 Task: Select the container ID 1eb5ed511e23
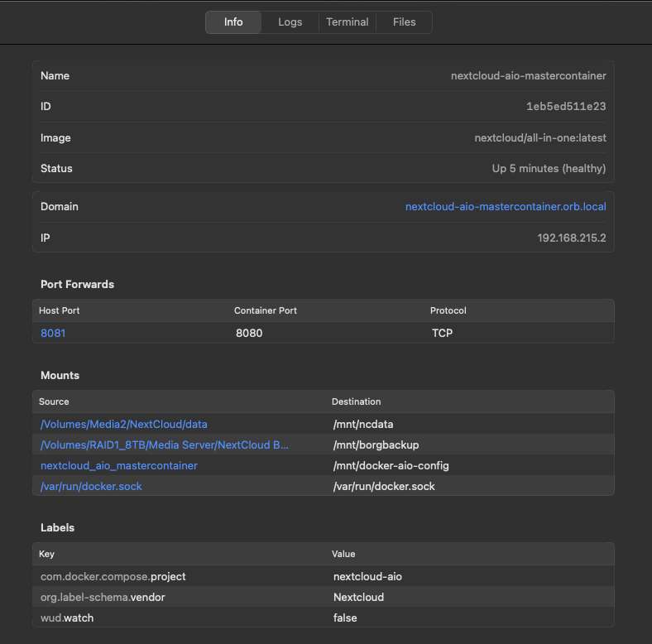[x=565, y=107]
